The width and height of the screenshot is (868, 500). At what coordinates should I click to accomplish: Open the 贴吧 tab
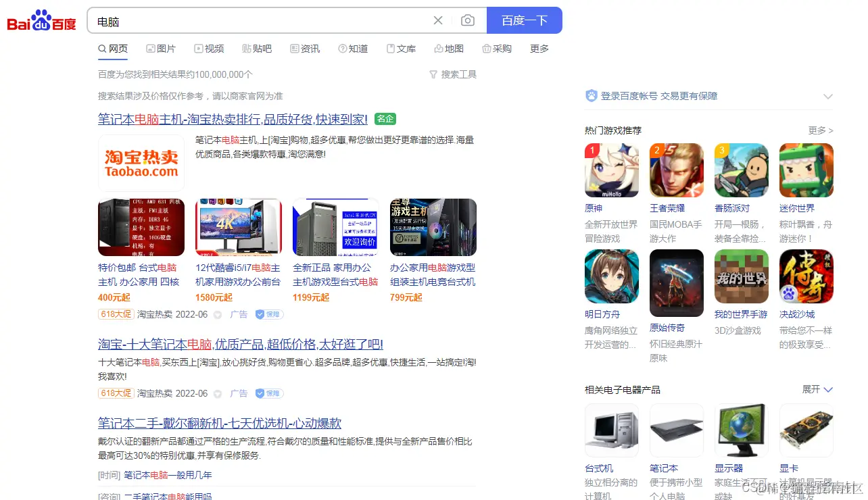[x=257, y=49]
